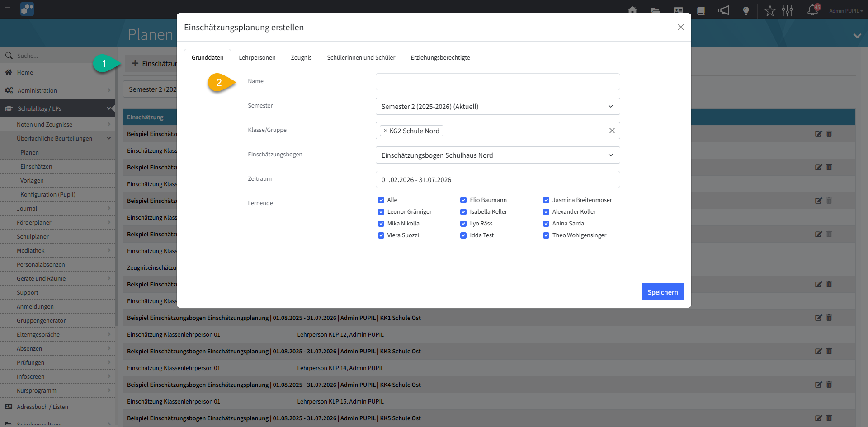
Task: Edit the KK5 Schule Ost planning row
Action: (818, 418)
